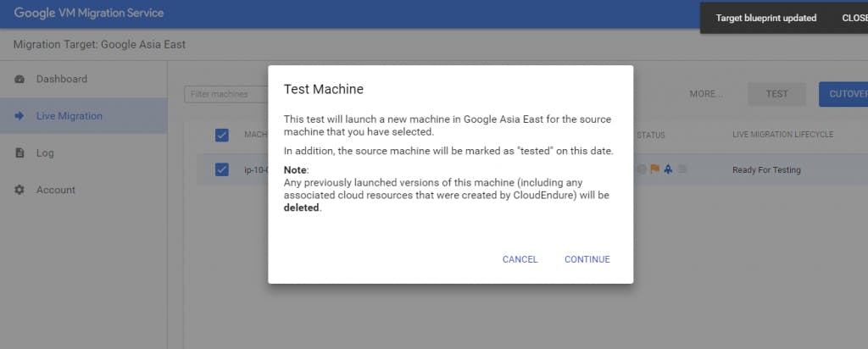This screenshot has width=868, height=349.
Task: Click the Dashboard gauge icon
Action: [x=19, y=80]
